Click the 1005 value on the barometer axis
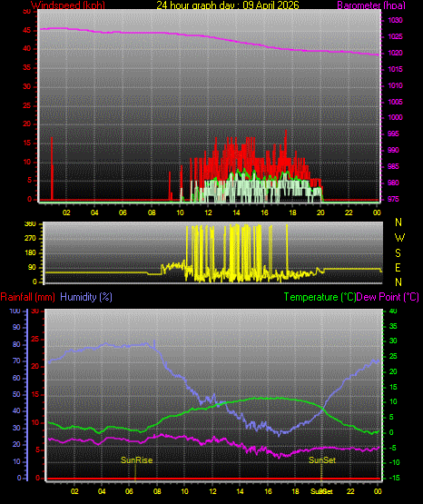The height and width of the screenshot is (504, 423). [x=395, y=102]
